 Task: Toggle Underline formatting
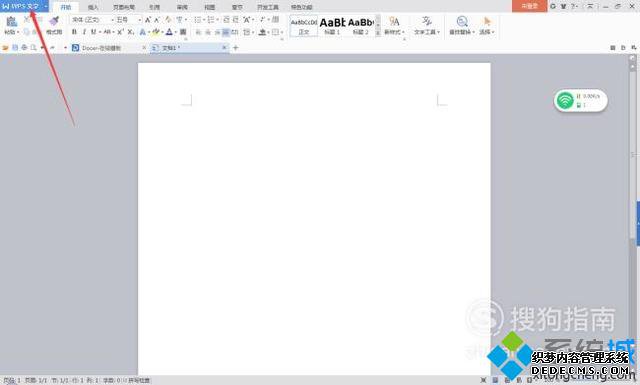pyautogui.click(x=93, y=32)
